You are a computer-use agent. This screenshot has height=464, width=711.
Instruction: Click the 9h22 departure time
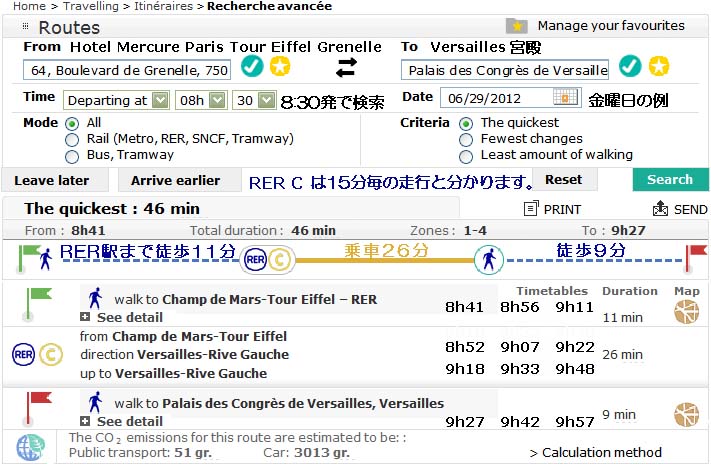[x=575, y=347]
